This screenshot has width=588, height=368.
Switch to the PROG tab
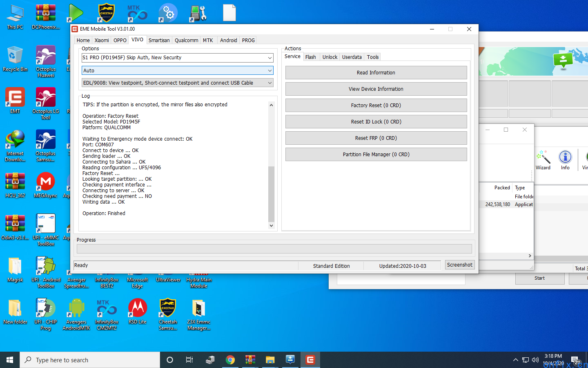[248, 40]
